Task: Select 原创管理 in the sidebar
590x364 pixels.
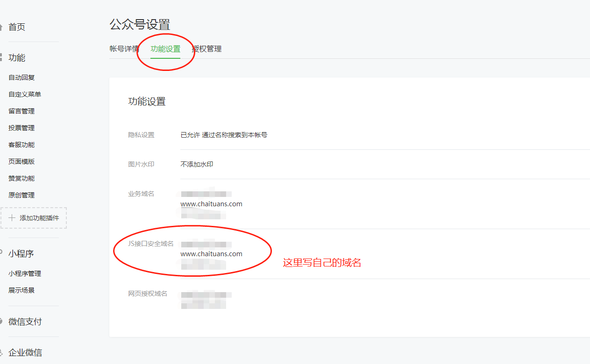Action: point(21,195)
